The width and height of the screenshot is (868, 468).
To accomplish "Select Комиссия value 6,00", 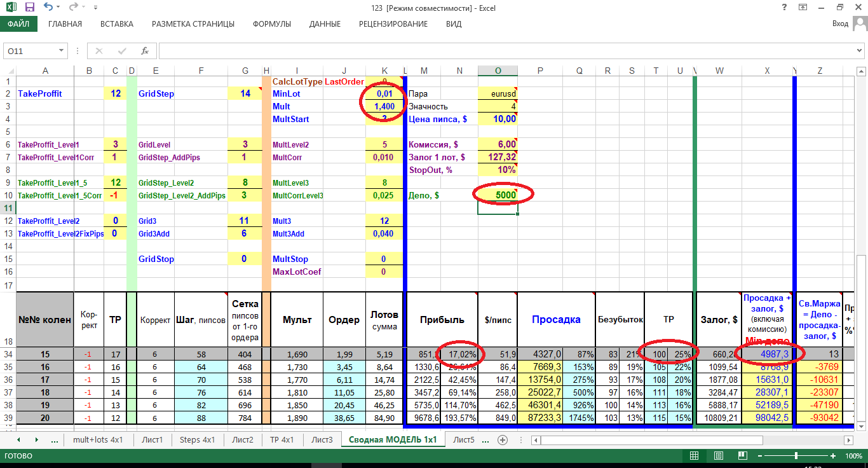I will click(498, 144).
